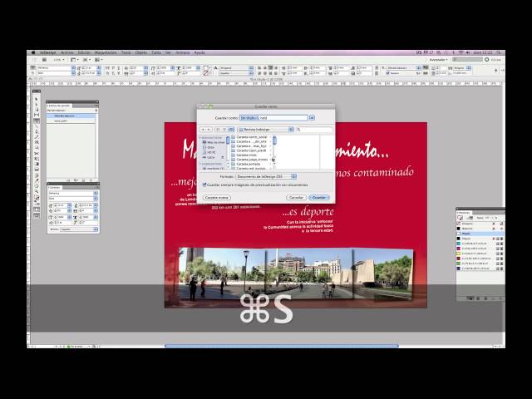Screen dimensions: 532x399
Task: Switch save dialog to list view
Action: tap(224, 130)
